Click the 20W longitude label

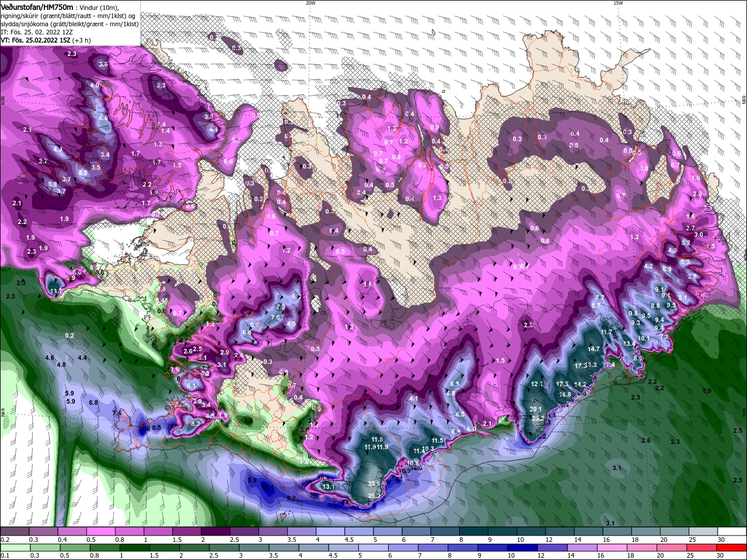[x=310, y=3]
